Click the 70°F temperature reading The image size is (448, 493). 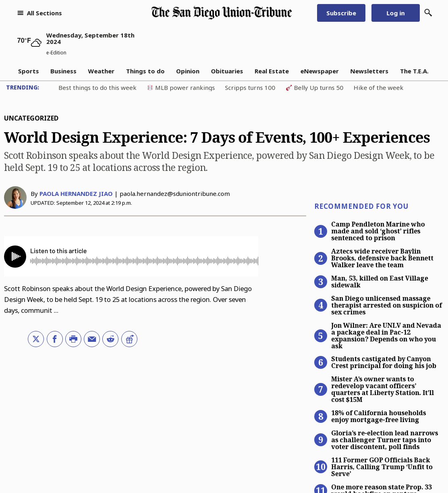pyautogui.click(x=24, y=40)
